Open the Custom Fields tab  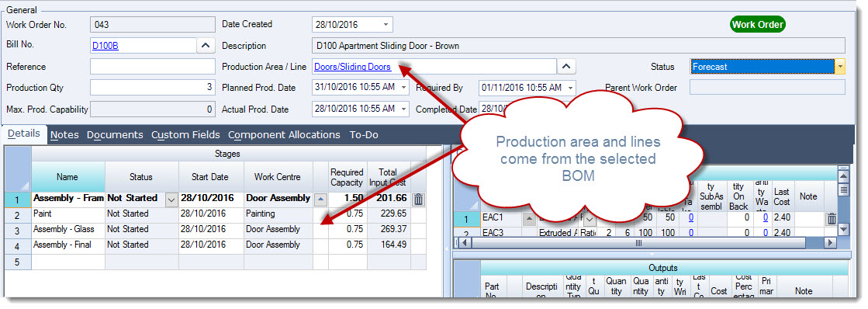[185, 134]
